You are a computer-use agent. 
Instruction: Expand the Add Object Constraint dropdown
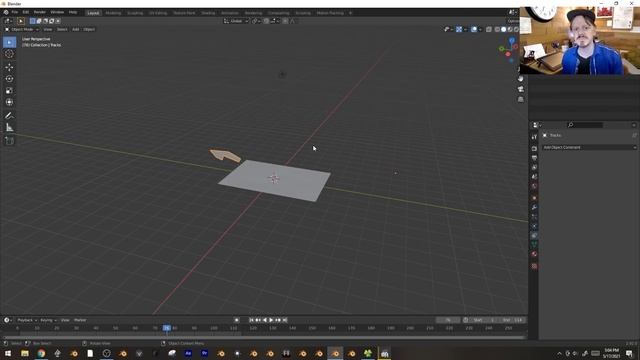tap(590, 147)
